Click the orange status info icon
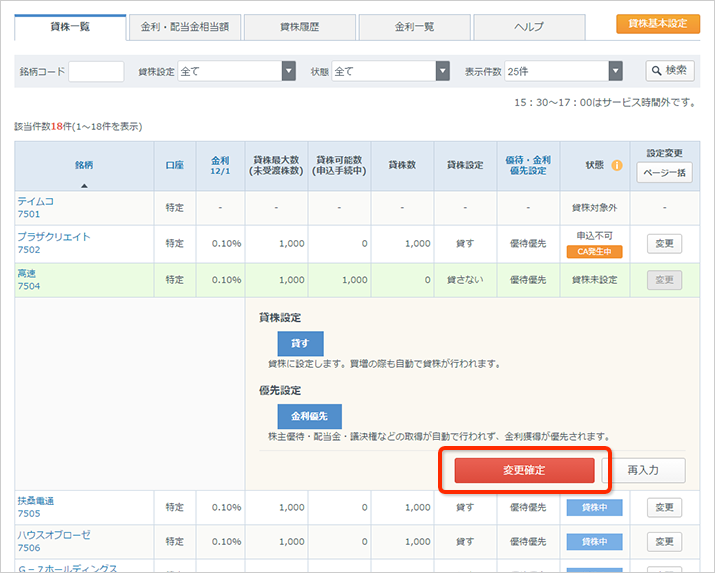715x573 pixels. (x=617, y=166)
